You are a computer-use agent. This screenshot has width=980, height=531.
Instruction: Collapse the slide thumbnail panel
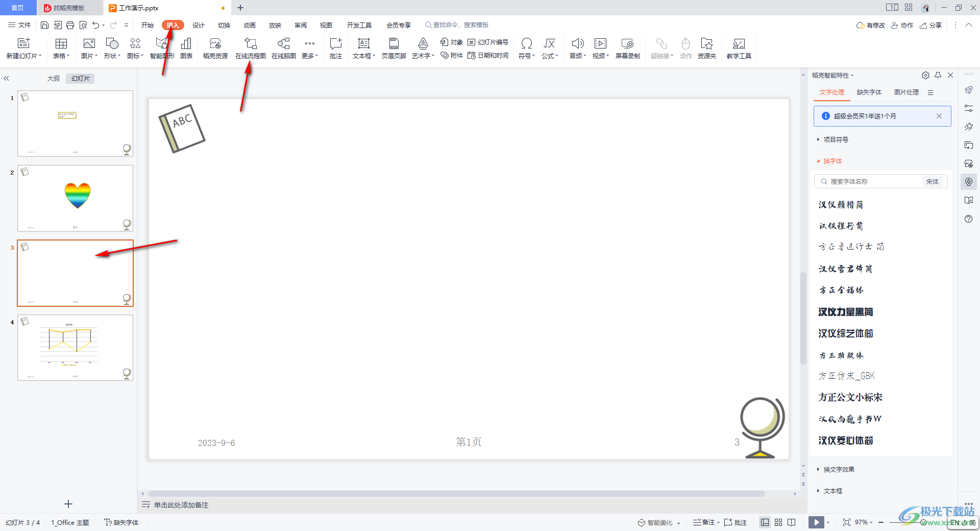tap(7, 79)
